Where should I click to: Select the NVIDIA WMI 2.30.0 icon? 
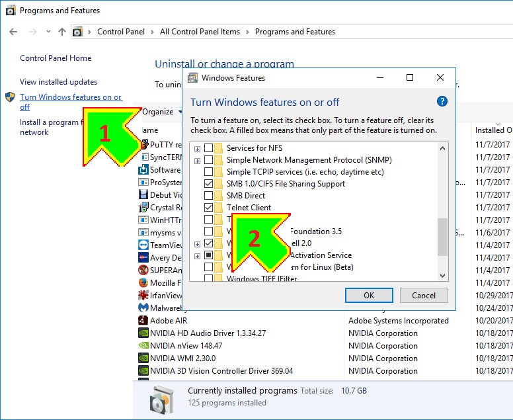143,358
